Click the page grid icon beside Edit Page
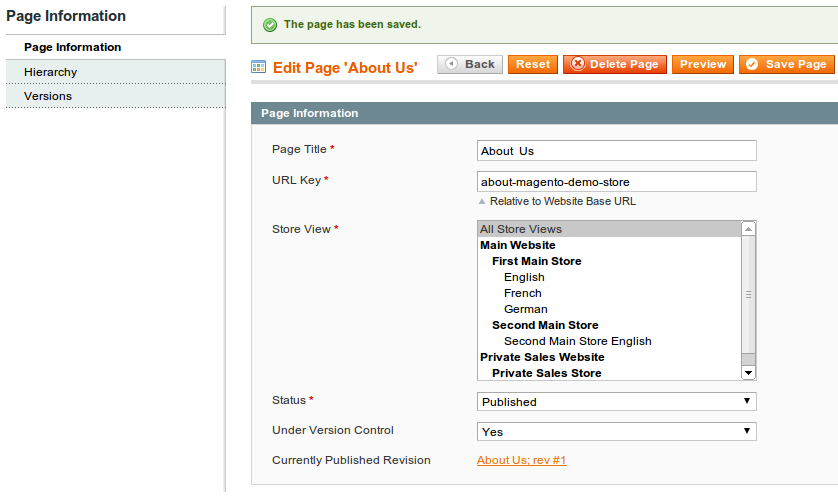The height and width of the screenshot is (498, 838). point(258,67)
